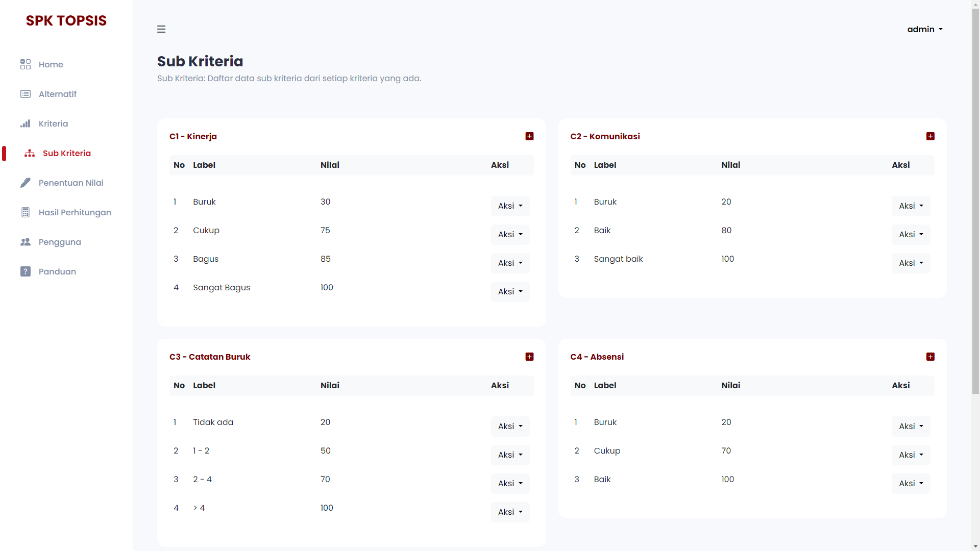Click the Pengguna users icon
The height and width of the screenshot is (551, 980).
[26, 242]
